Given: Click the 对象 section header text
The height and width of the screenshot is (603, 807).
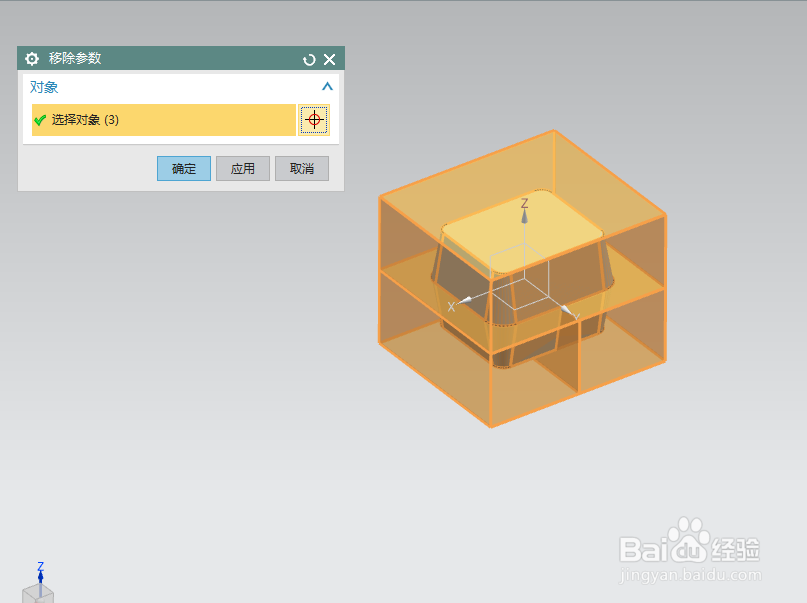Looking at the screenshot, I should coord(44,87).
